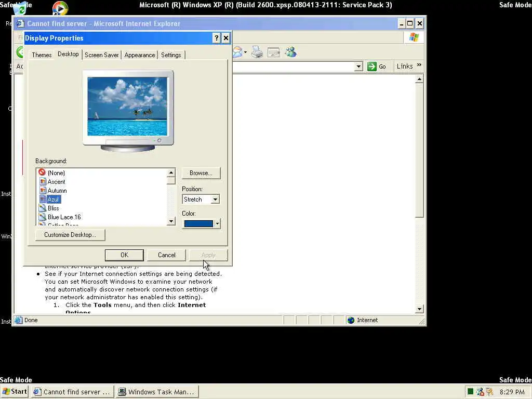The image size is (532, 399).
Task: Click the Done status text in IE
Action: pos(31,320)
